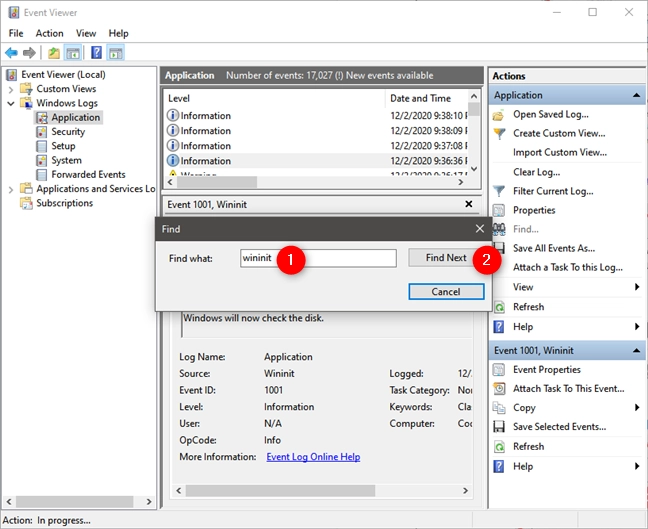
Task: Open the Copy submenu arrow in Actions
Action: [637, 407]
